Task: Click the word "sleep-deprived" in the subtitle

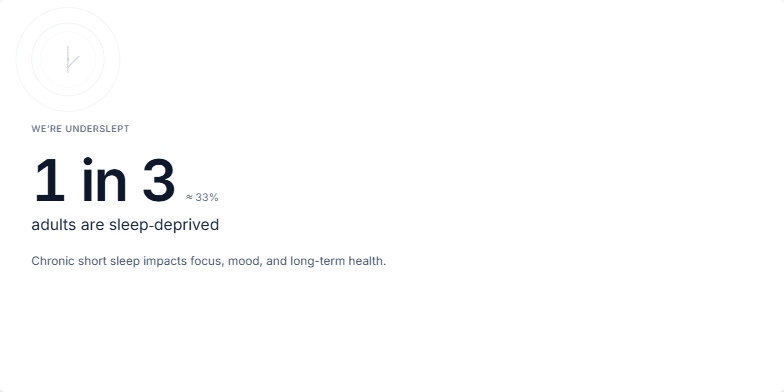Action: click(x=164, y=226)
